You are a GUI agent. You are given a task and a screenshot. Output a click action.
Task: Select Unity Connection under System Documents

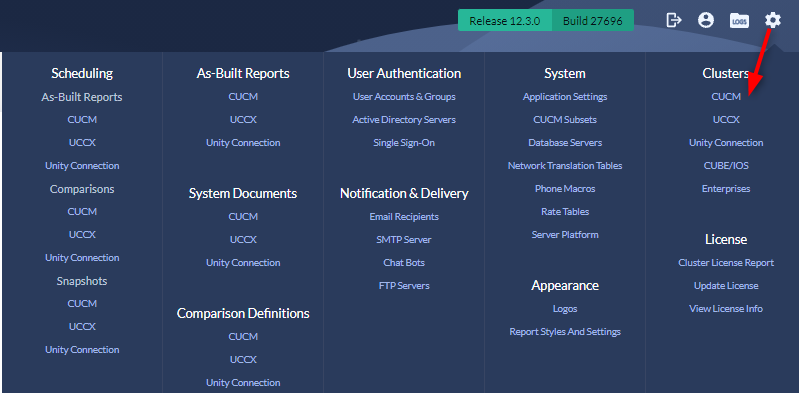(x=243, y=262)
